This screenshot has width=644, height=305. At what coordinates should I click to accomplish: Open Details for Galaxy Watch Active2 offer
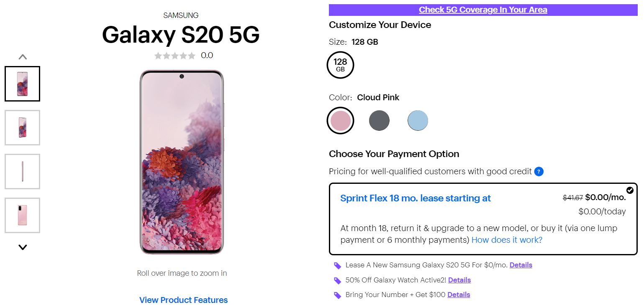click(x=459, y=280)
